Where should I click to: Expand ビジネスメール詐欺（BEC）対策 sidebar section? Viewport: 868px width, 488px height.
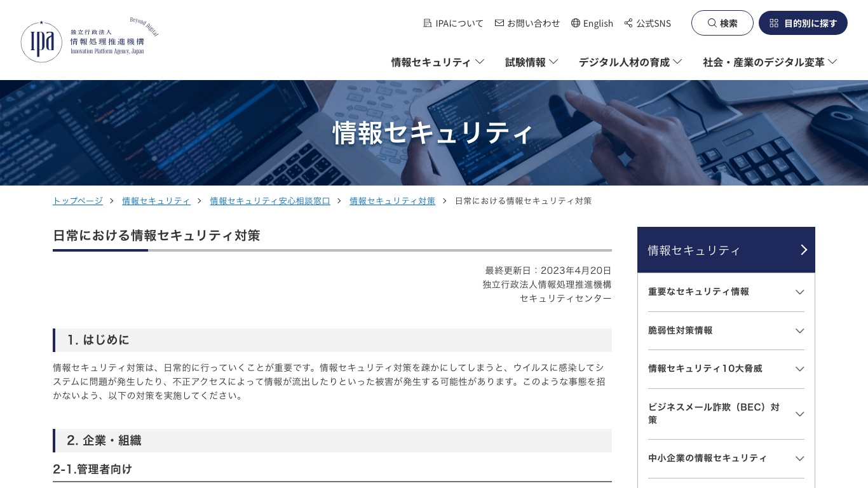(726, 414)
